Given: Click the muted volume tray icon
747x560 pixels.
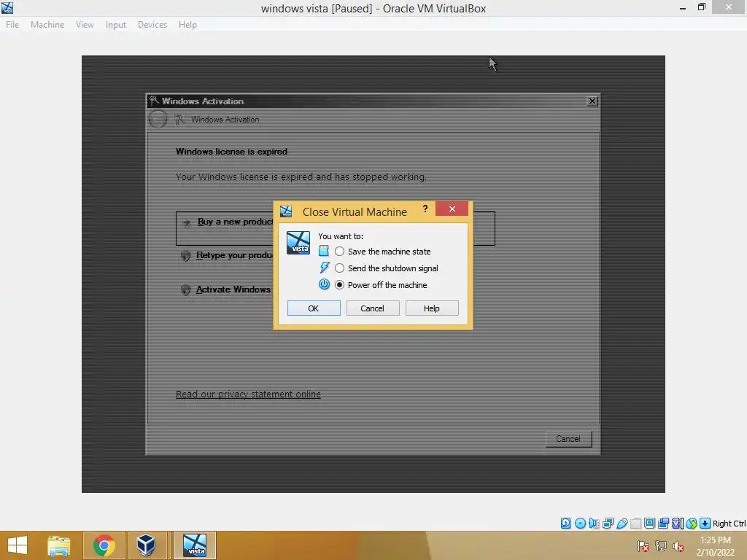Looking at the screenshot, I should pyautogui.click(x=678, y=546).
